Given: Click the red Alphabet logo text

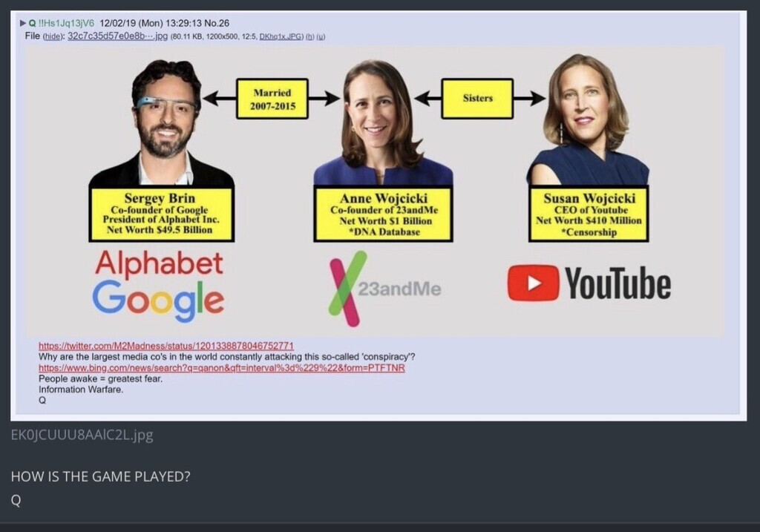Looking at the screenshot, I should [x=159, y=264].
